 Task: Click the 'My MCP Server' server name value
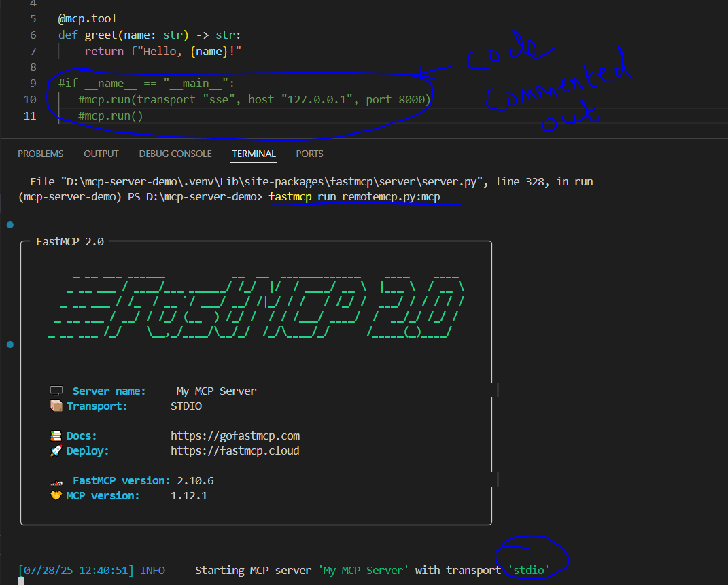click(x=216, y=391)
